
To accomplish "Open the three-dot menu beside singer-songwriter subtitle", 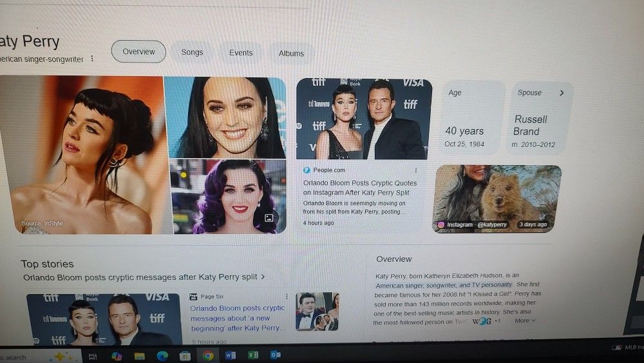I will point(92,59).
